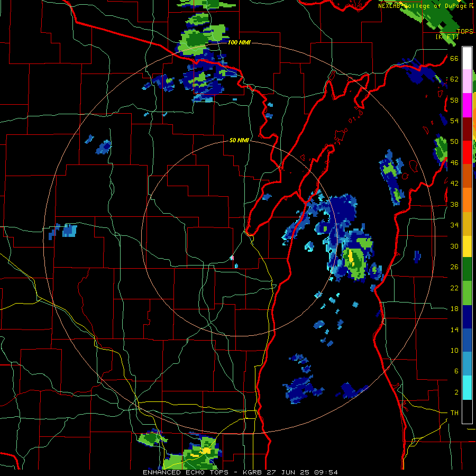Click the legend value 6
The height and width of the screenshot is (476, 476).
(456, 371)
